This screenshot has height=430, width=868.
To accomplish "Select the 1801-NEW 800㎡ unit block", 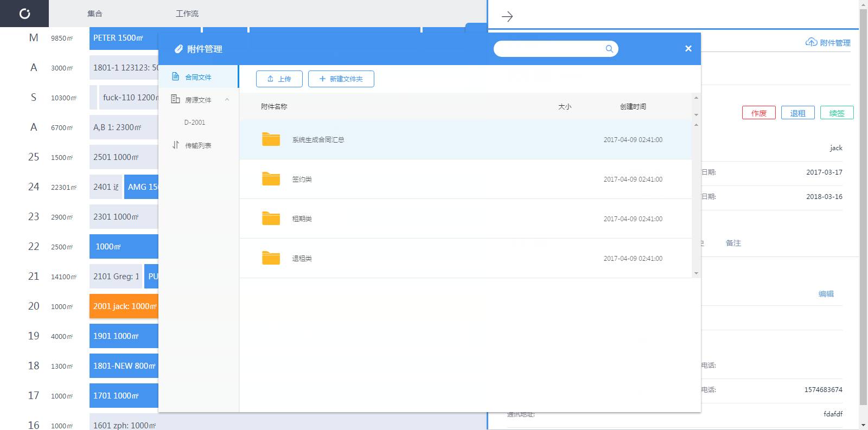I will click(x=124, y=366).
